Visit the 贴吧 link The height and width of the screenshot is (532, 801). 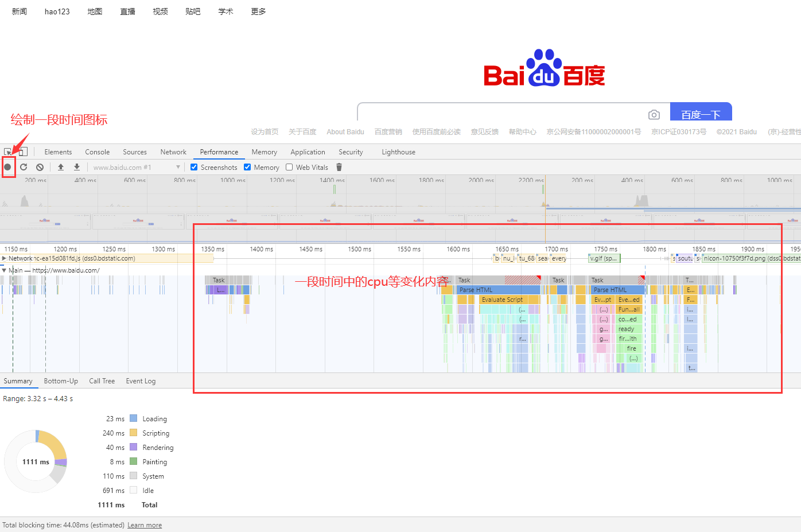[x=193, y=11]
